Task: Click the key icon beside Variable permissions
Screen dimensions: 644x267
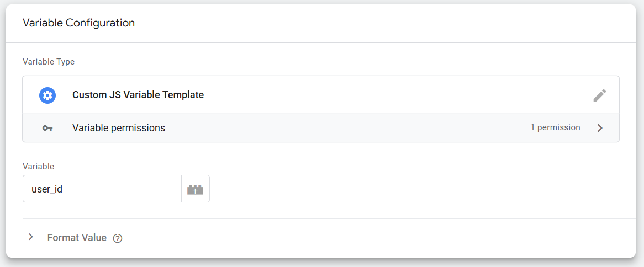Action: coord(47,128)
